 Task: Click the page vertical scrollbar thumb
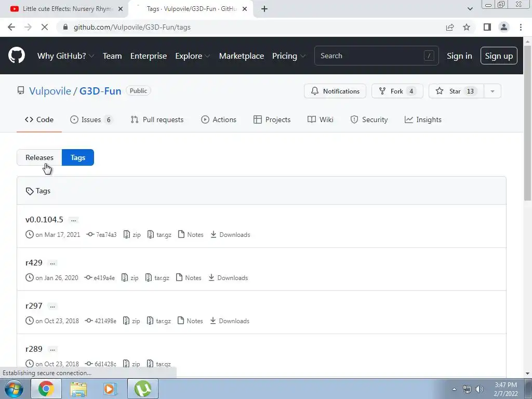[x=527, y=123]
